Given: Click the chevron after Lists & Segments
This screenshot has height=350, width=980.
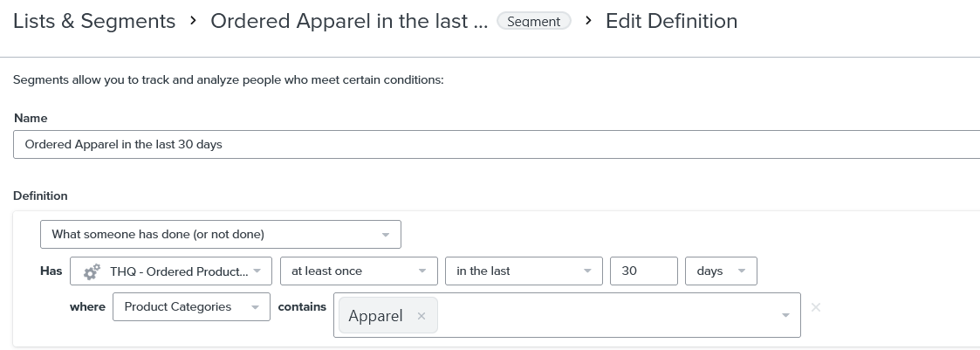Looking at the screenshot, I should tap(193, 21).
